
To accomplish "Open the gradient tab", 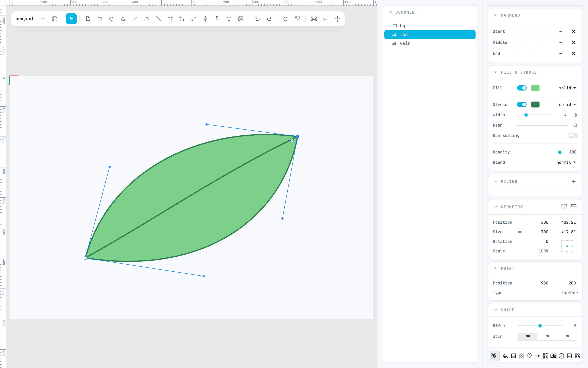I will click(513, 356).
